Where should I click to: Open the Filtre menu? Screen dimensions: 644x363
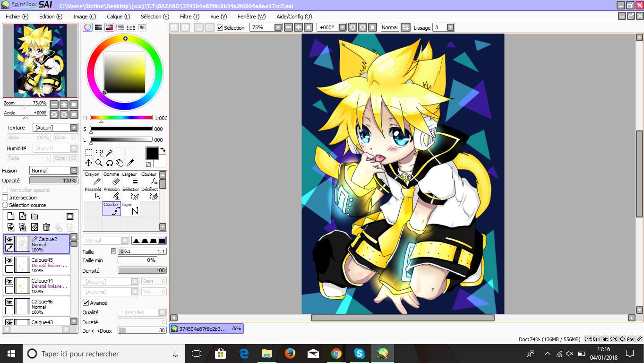(x=189, y=17)
